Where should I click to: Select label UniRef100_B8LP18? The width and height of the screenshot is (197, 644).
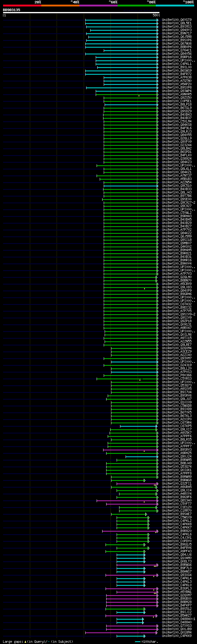[x=177, y=105]
